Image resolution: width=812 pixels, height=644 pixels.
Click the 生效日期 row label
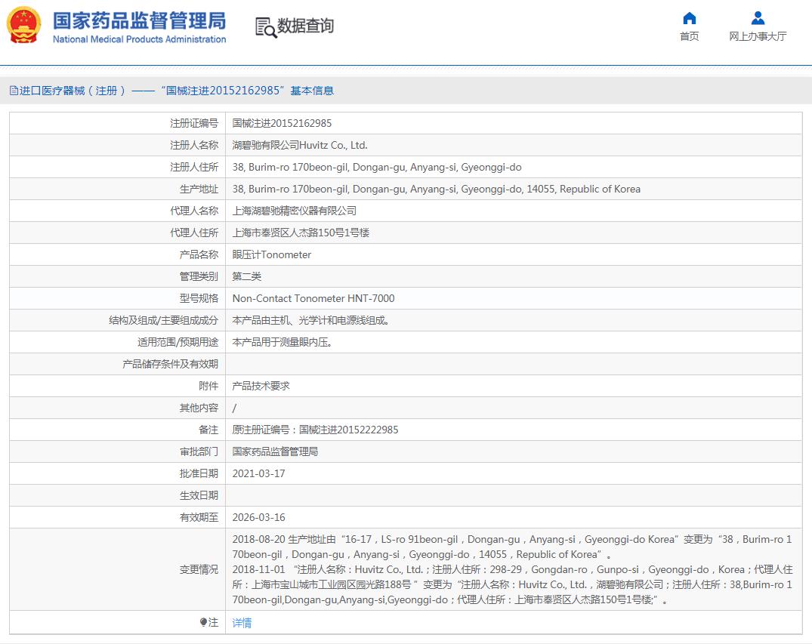pyautogui.click(x=199, y=495)
